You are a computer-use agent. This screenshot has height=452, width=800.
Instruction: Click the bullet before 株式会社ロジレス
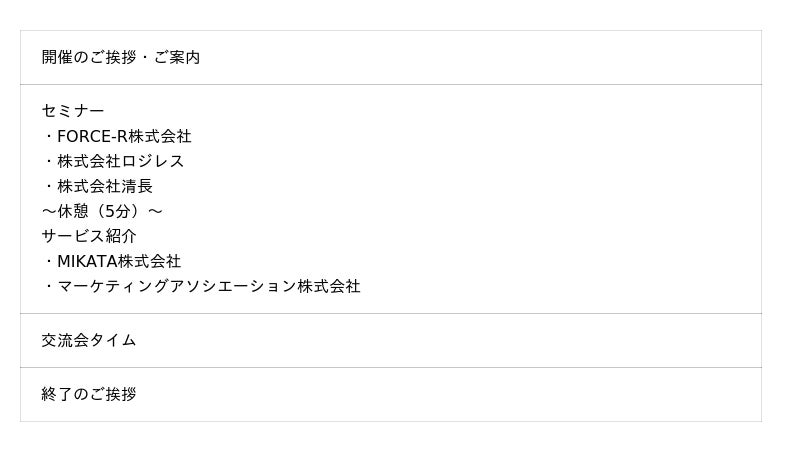click(x=49, y=161)
